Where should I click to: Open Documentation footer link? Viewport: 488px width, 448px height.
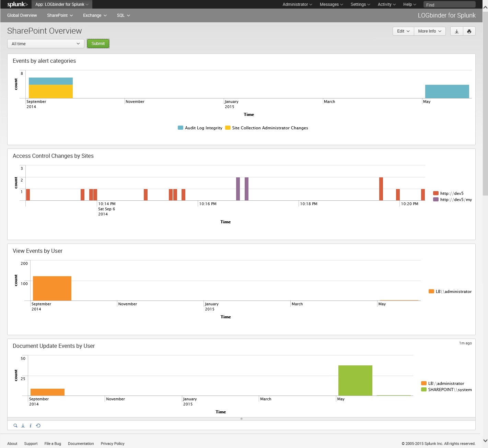(81, 444)
